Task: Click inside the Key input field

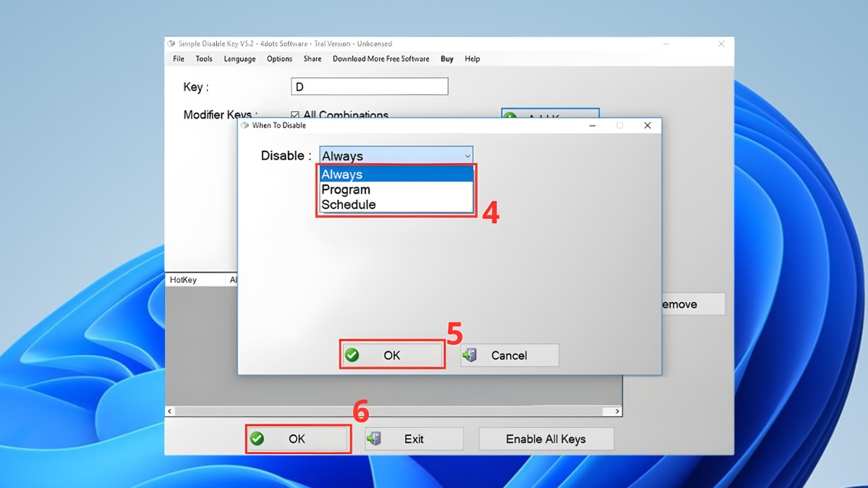Action: (369, 86)
